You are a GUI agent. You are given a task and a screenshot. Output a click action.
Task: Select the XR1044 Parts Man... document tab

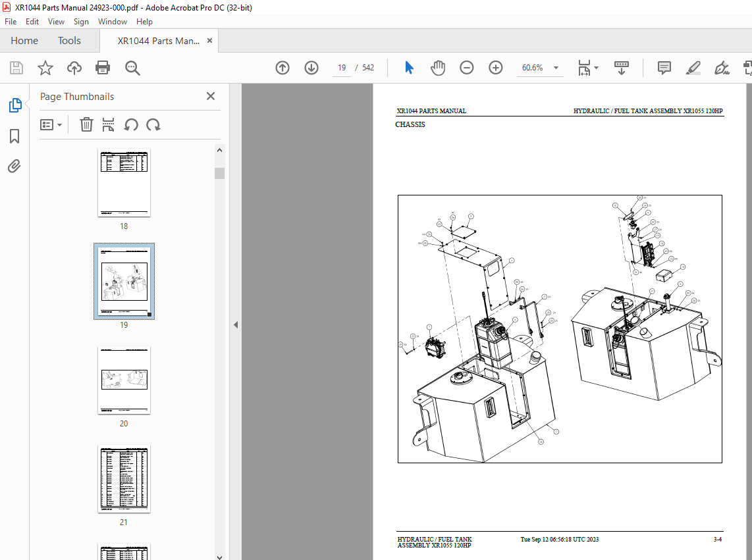(x=158, y=41)
